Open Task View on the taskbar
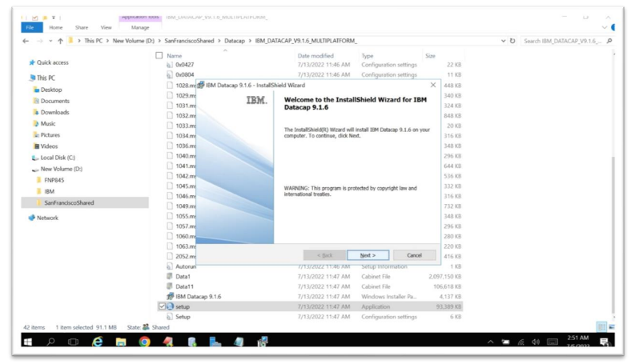The width and height of the screenshot is (631, 364). 73,342
